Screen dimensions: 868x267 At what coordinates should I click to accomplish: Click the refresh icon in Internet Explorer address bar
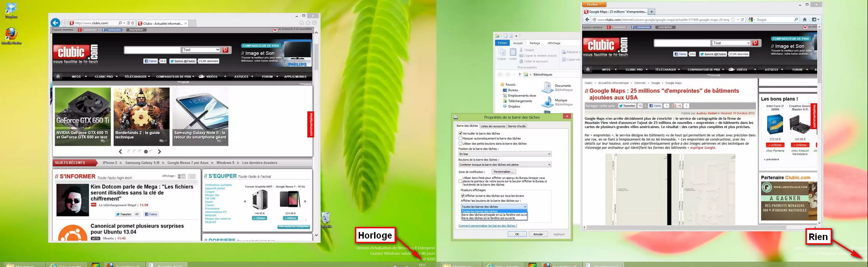pyautogui.click(x=133, y=23)
